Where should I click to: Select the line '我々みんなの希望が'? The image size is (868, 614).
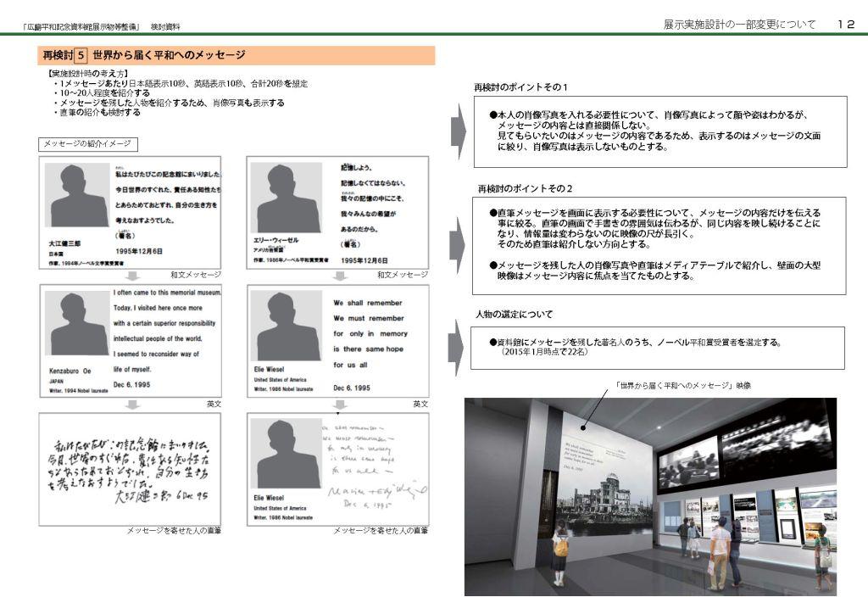click(x=368, y=214)
